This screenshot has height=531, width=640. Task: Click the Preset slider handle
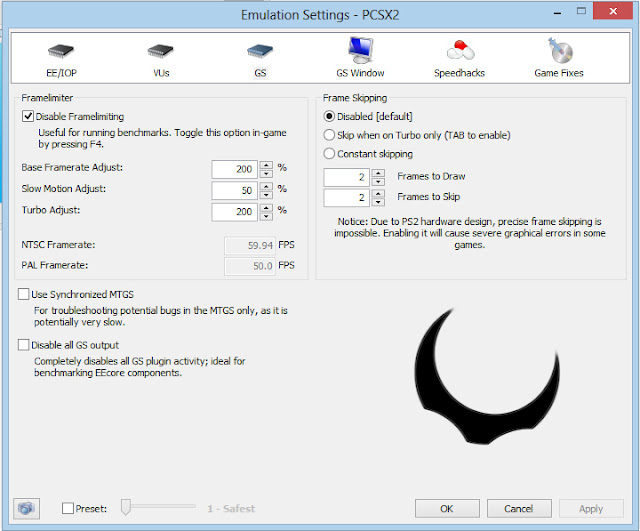pyautogui.click(x=126, y=507)
